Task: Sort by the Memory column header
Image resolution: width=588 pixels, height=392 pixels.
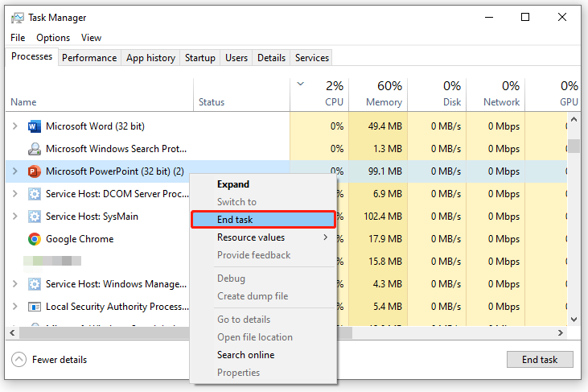Action: pyautogui.click(x=378, y=94)
